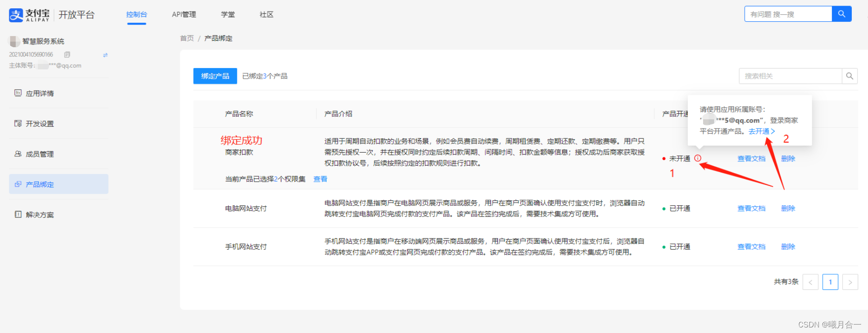Click the 开发设置 sidebar icon
Viewport: 868px width, 333px height.
click(18, 123)
